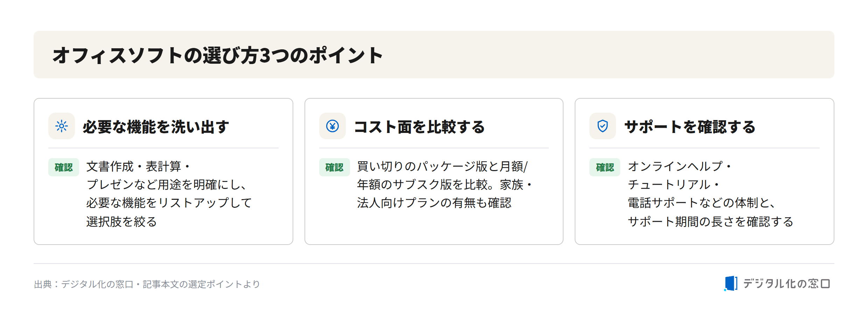Click the text 買い切りのパッケージ版と月額/
The image size is (868, 324).
tap(442, 167)
